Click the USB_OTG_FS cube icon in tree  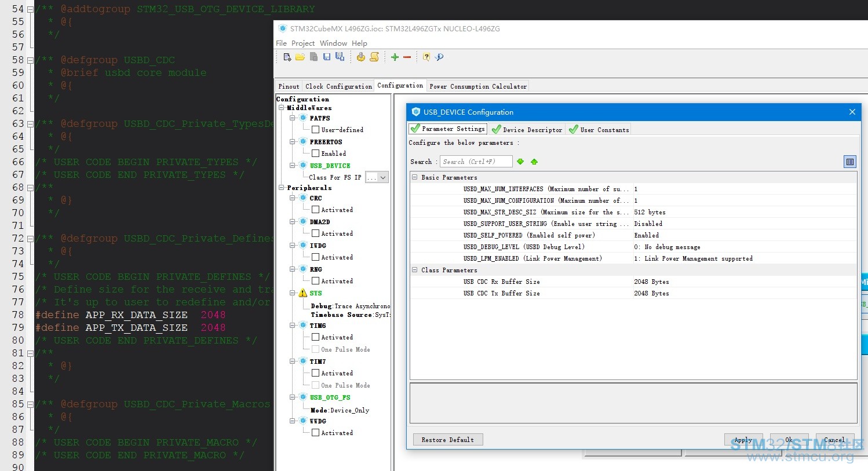point(302,397)
